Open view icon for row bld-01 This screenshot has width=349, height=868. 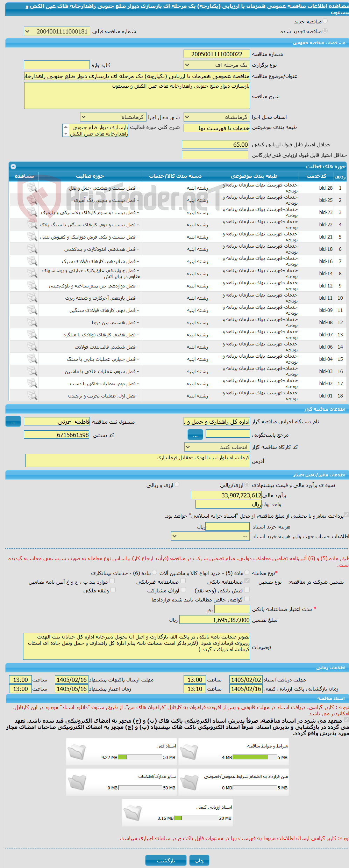32,396
